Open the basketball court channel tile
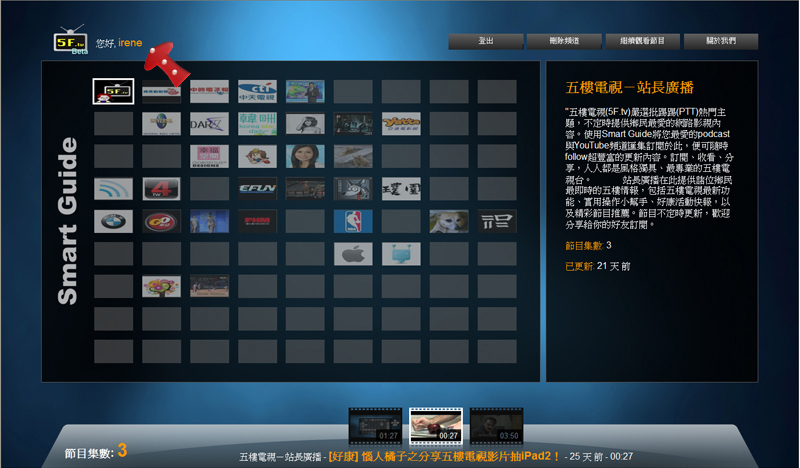This screenshot has height=468, width=800. pos(209,287)
